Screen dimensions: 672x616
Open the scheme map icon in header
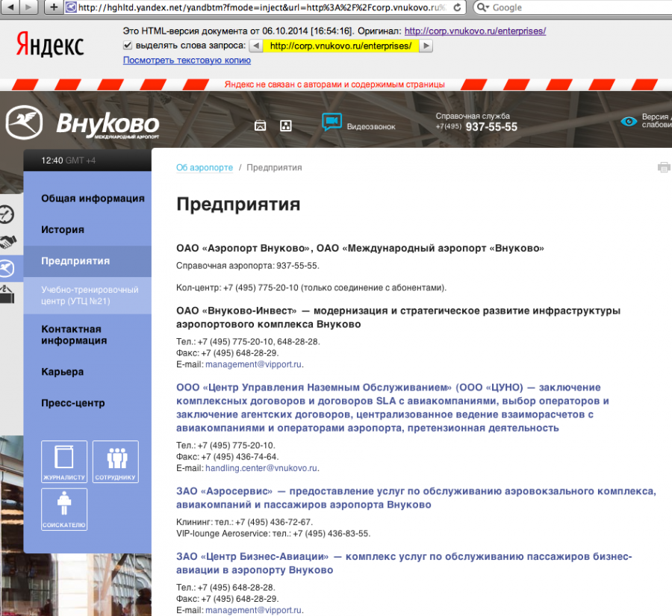click(286, 125)
